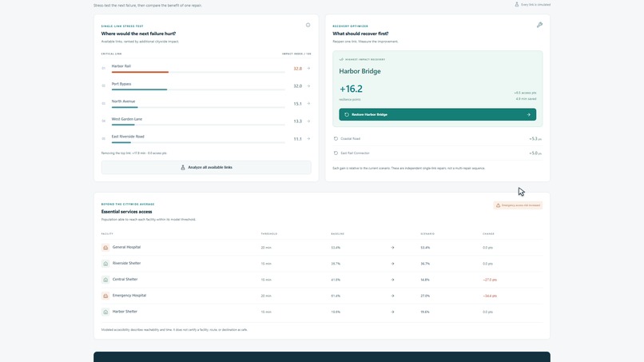Click the North Avenue impact bar
644x362 pixels.
[198, 107]
